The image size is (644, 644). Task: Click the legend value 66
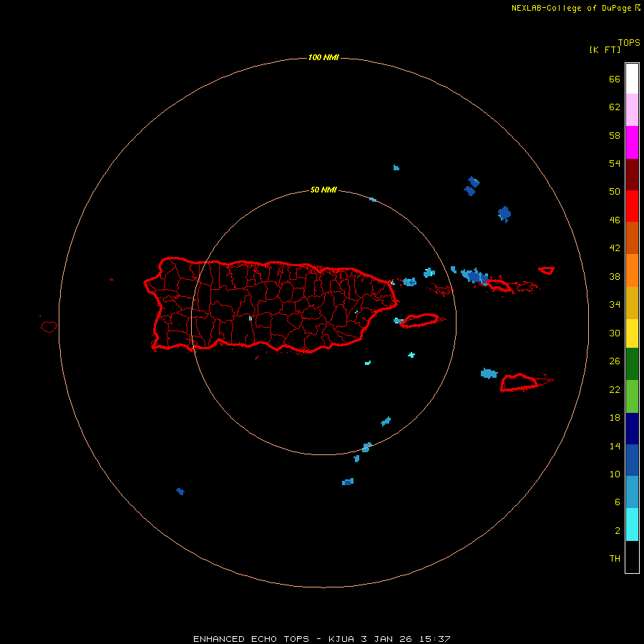(615, 79)
